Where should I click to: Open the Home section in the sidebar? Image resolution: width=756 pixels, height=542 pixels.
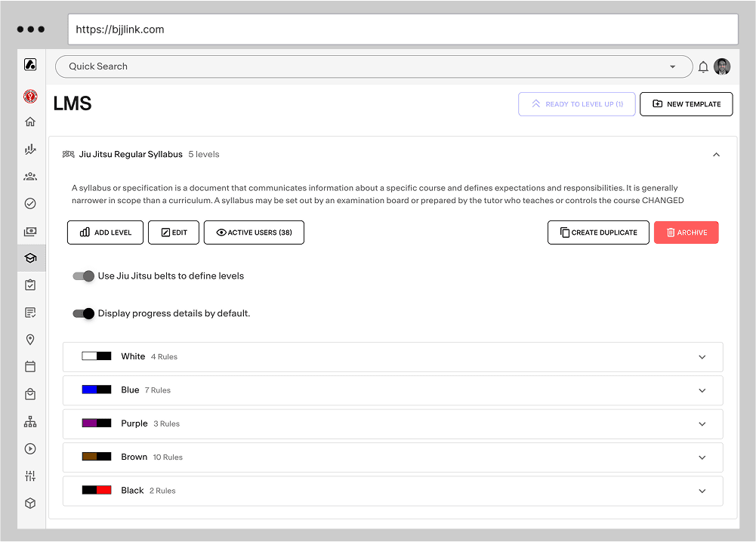[x=30, y=122]
